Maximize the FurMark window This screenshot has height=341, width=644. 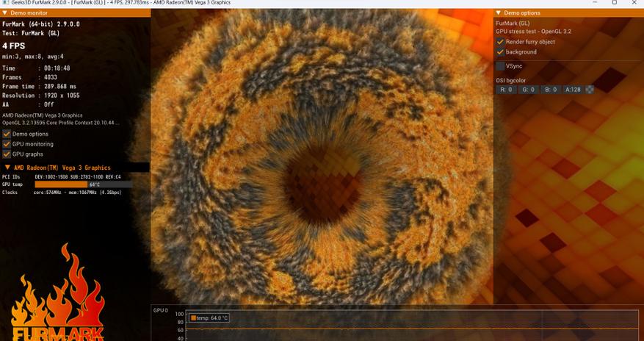[x=615, y=2]
